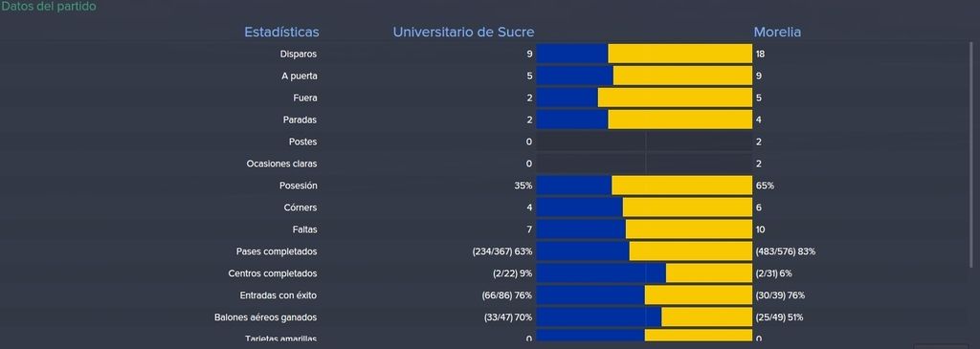The image size is (980, 349).
Task: Click the yellow Posesión bar segment
Action: (x=681, y=185)
